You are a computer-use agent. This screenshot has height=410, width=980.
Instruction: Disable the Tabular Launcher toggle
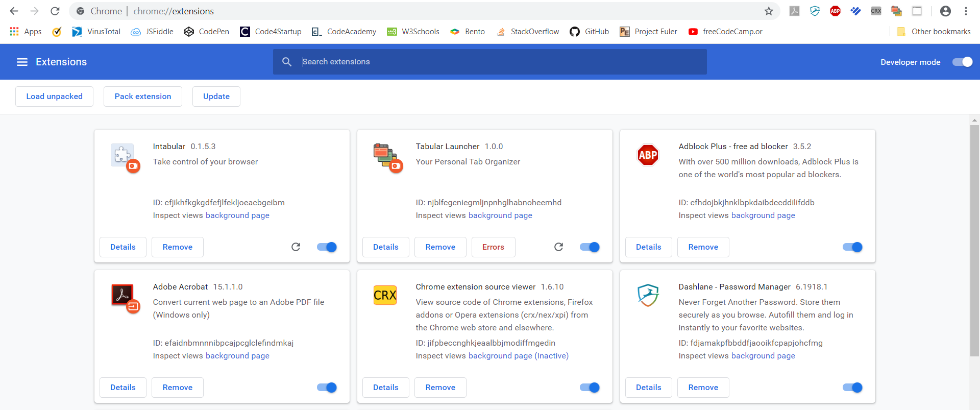pyautogui.click(x=590, y=247)
